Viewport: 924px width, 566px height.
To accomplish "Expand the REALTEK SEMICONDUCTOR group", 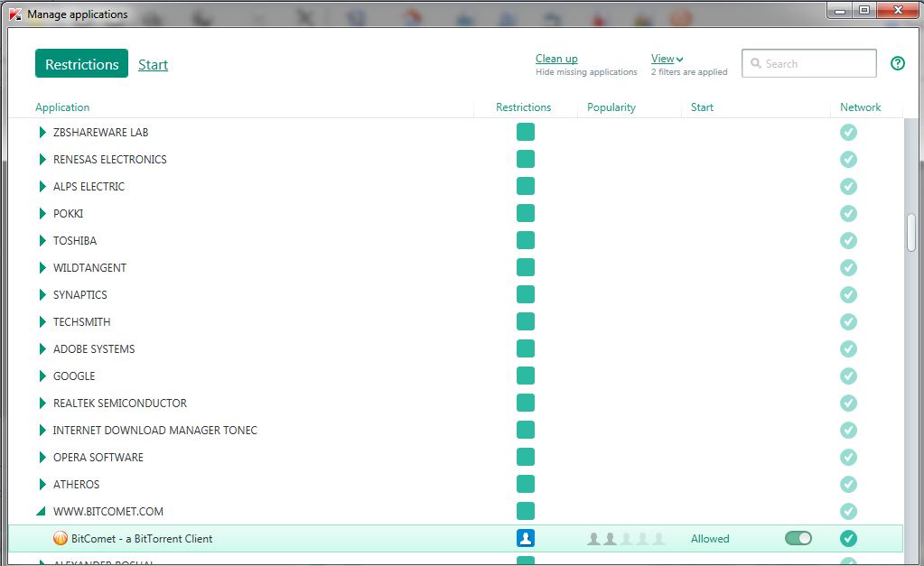I will 42,403.
